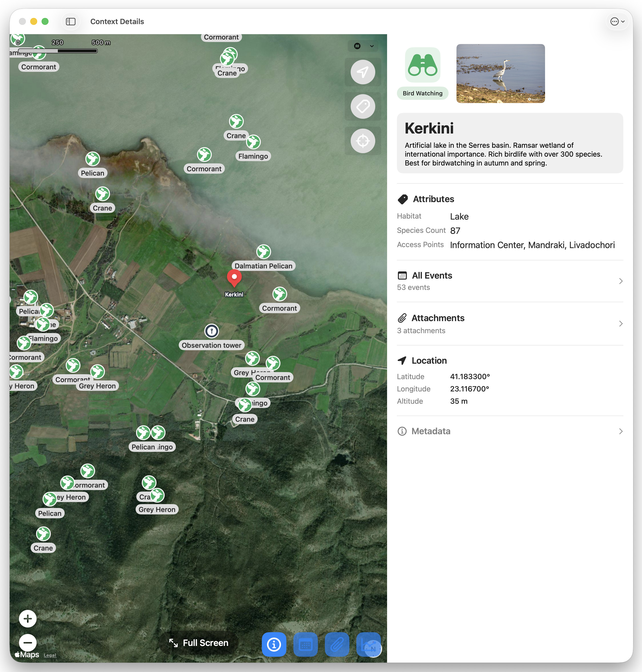Image resolution: width=642 pixels, height=672 pixels.
Task: Expand the Metadata section
Action: click(x=510, y=431)
